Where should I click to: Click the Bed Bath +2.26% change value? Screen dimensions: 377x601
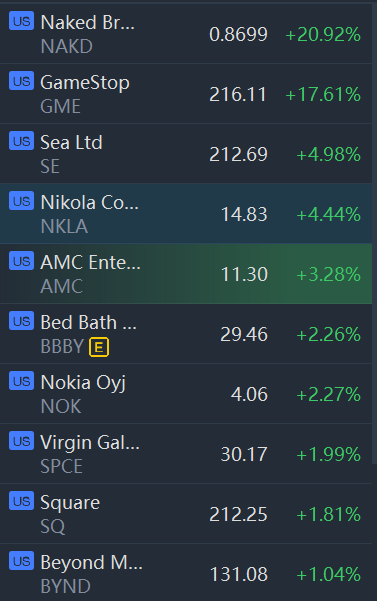coord(328,334)
